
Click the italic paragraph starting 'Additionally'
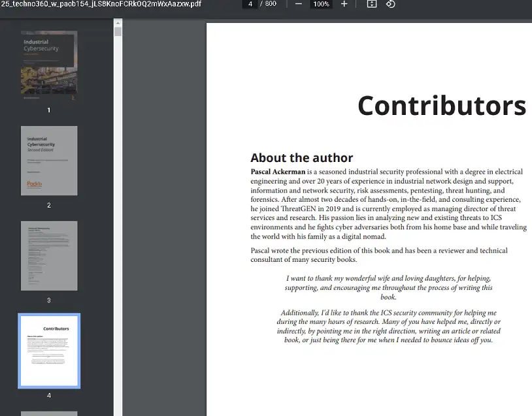[388, 326]
